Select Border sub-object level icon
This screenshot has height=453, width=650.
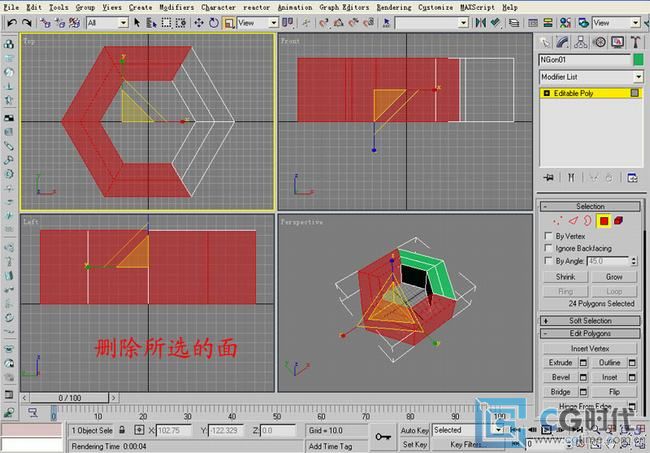coord(588,220)
